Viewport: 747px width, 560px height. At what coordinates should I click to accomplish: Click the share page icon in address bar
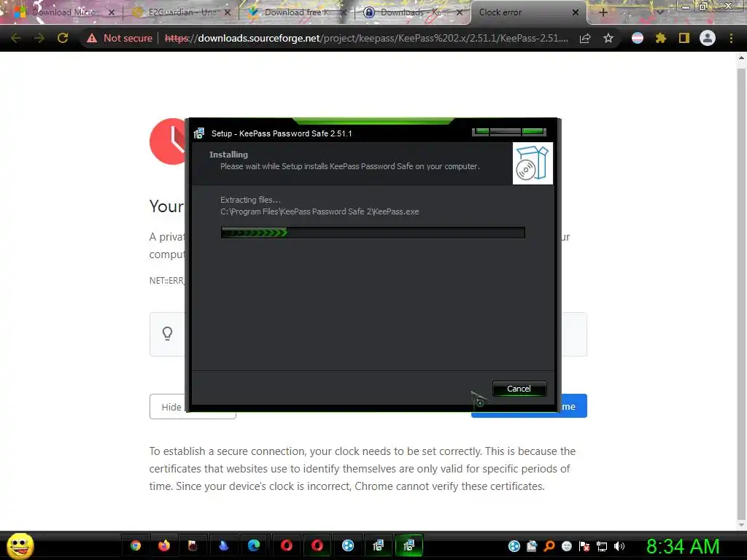[585, 38]
